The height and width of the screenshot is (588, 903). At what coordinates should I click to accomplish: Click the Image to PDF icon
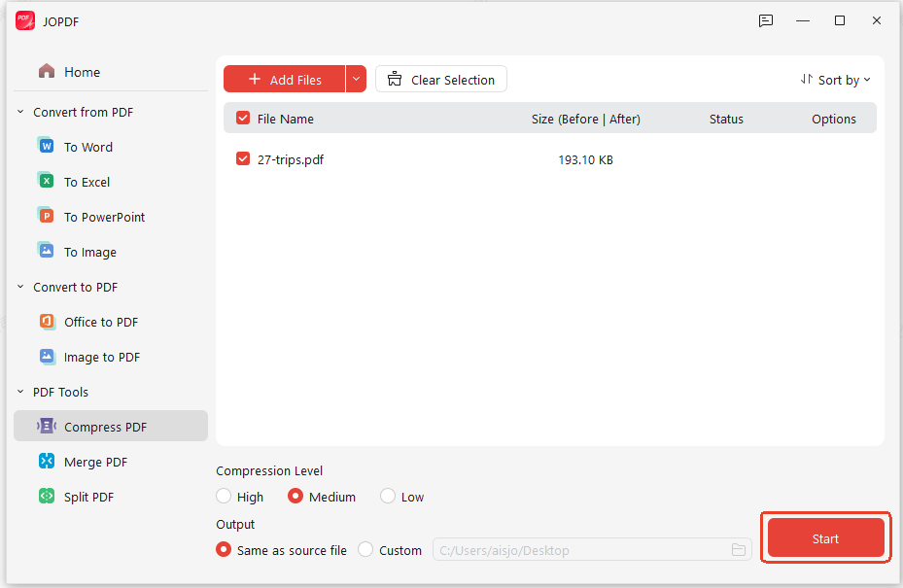[x=47, y=357]
